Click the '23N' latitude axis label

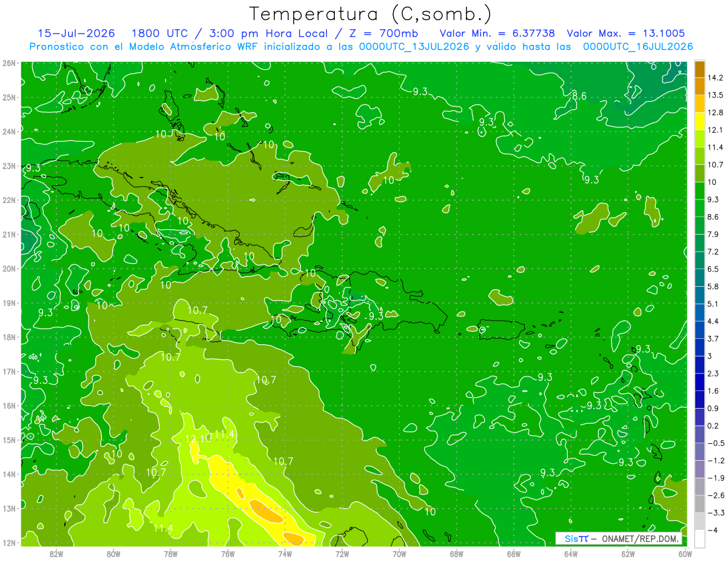tap(8, 166)
